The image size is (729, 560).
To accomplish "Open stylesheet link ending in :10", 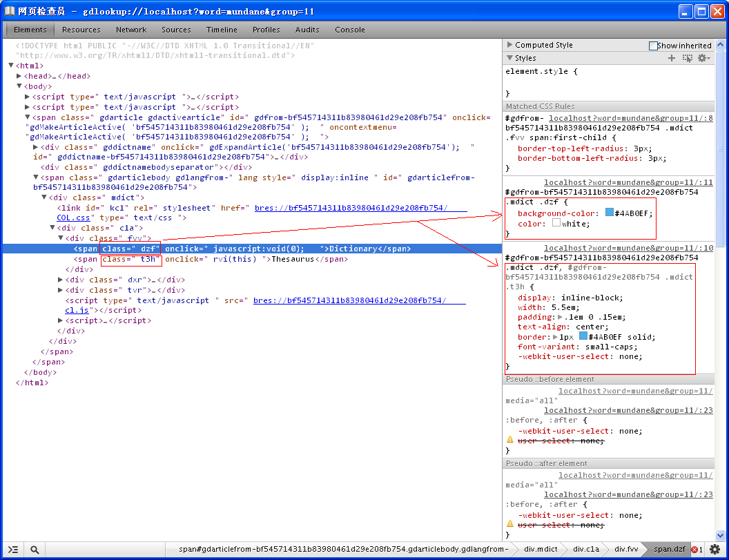I will [x=628, y=248].
